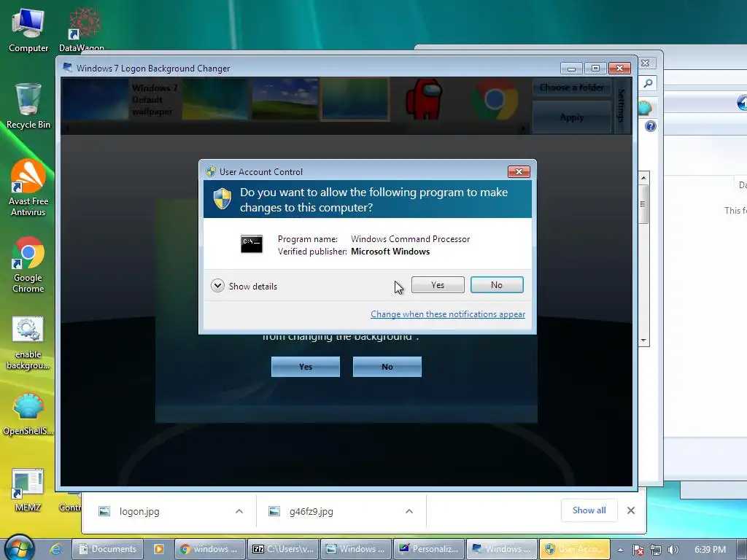
Task: Click the blue No button in Logon Changer
Action: point(387,367)
